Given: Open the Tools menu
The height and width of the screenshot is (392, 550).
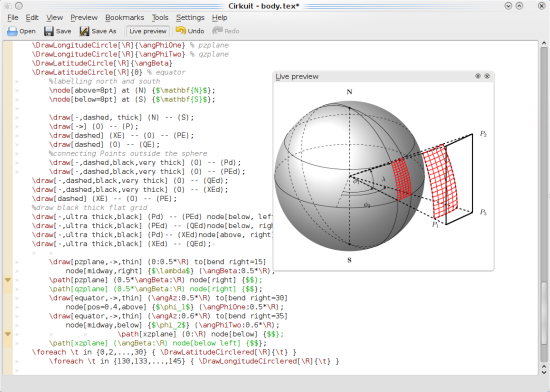Looking at the screenshot, I should 160,18.
